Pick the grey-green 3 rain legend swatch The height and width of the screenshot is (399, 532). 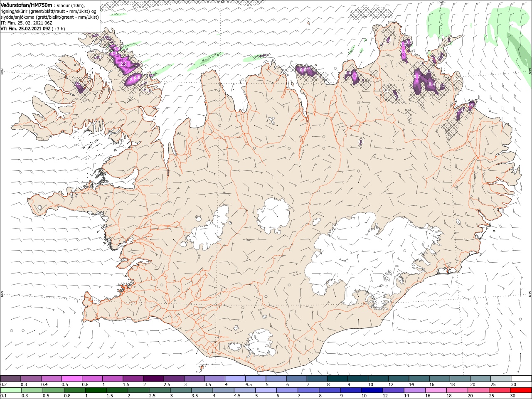pos(181,390)
